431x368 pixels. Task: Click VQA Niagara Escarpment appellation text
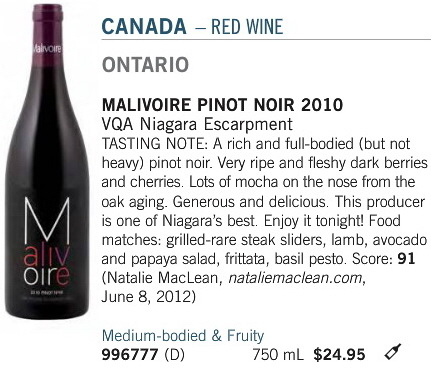coord(197,124)
